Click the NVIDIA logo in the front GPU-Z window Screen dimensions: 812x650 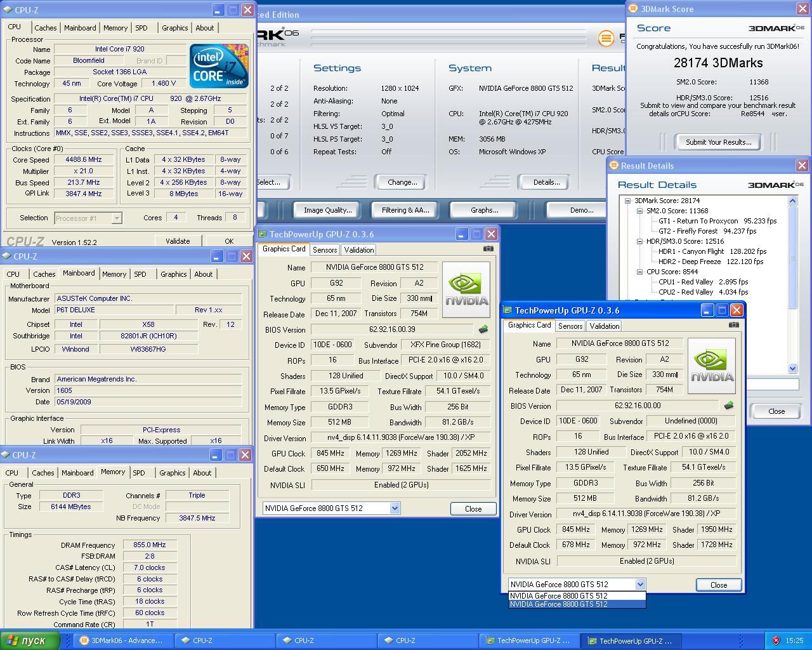712,366
